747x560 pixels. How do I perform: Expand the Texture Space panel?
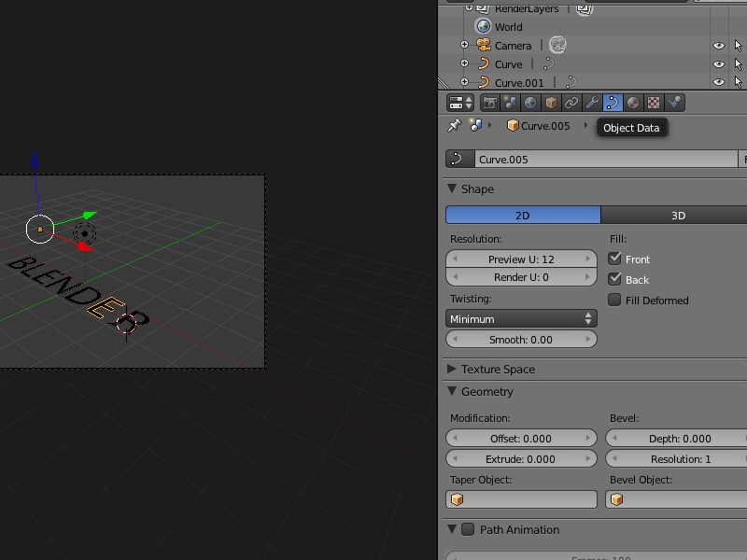(x=451, y=369)
